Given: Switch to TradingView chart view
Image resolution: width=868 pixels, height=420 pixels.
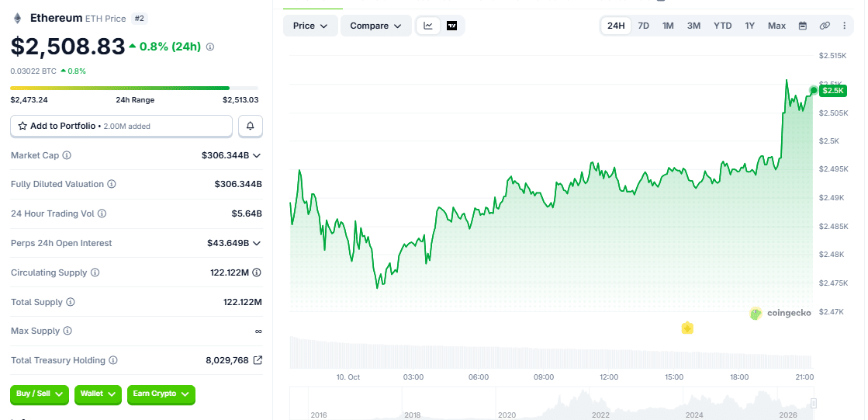Looking at the screenshot, I should click(x=451, y=26).
